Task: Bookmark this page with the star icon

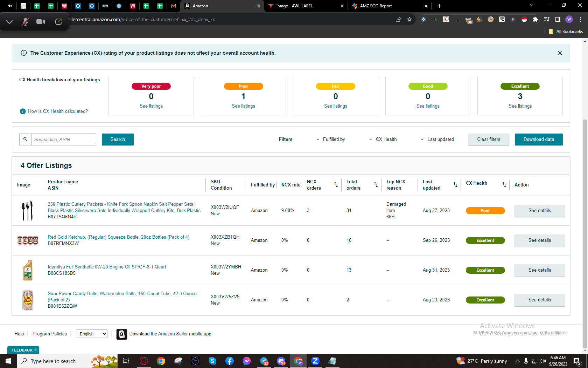Action: [409, 20]
